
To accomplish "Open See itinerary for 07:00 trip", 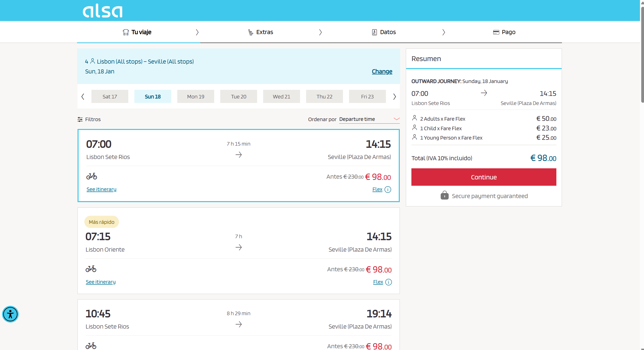I will 101,189.
